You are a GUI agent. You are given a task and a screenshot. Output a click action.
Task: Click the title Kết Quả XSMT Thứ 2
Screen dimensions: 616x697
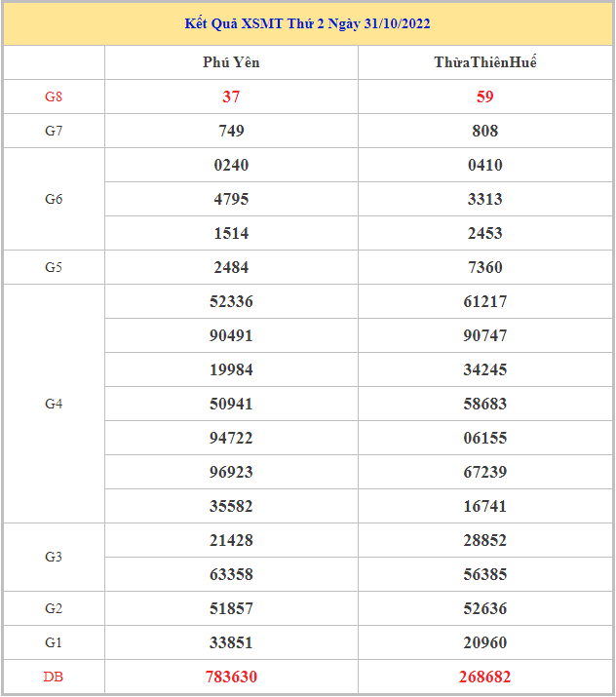(308, 23)
